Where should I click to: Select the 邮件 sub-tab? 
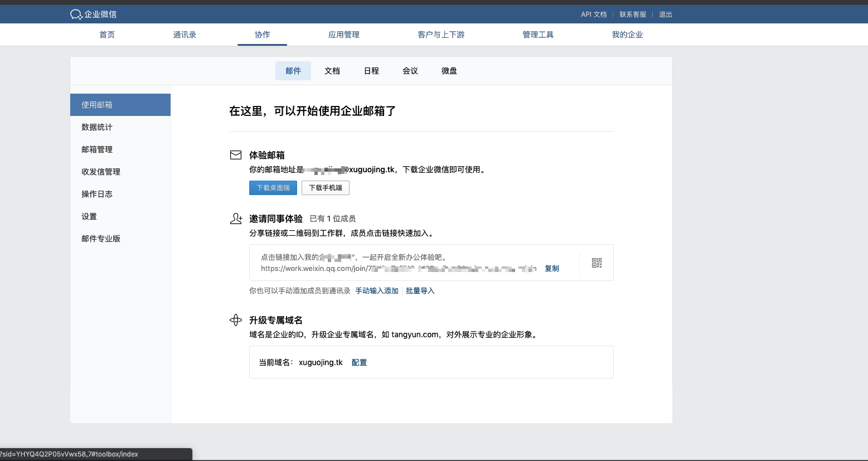(293, 71)
